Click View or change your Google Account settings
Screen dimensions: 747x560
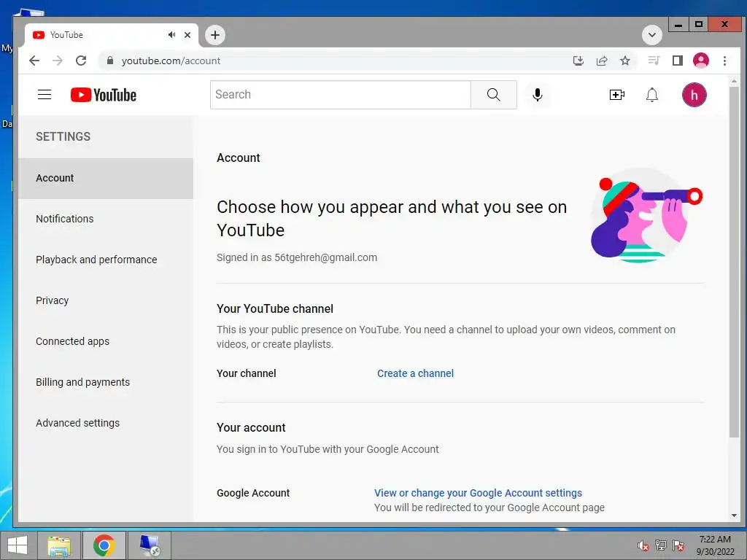coord(478,493)
